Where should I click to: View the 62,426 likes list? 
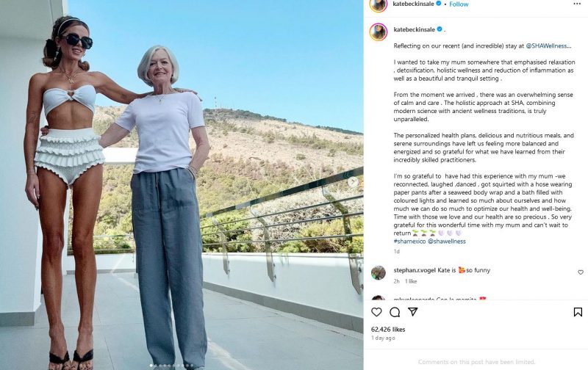(x=388, y=329)
